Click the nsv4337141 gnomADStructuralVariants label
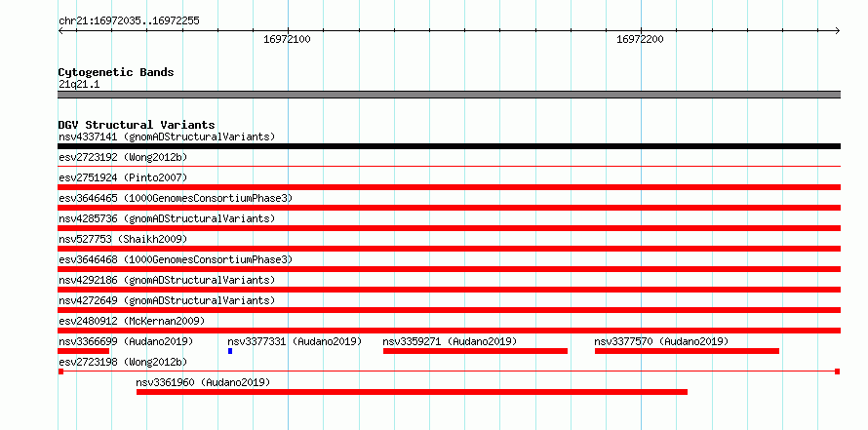This screenshot has width=868, height=430. pos(167,137)
